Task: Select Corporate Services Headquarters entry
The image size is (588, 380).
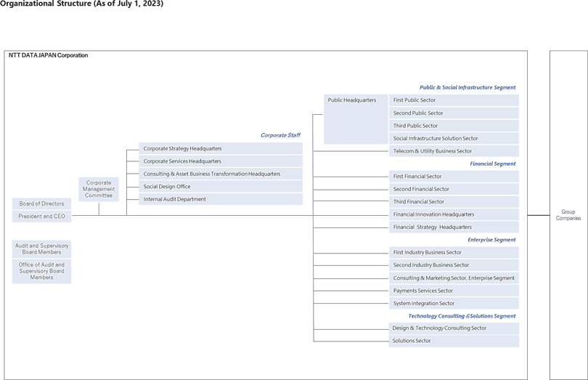Action: click(221, 161)
